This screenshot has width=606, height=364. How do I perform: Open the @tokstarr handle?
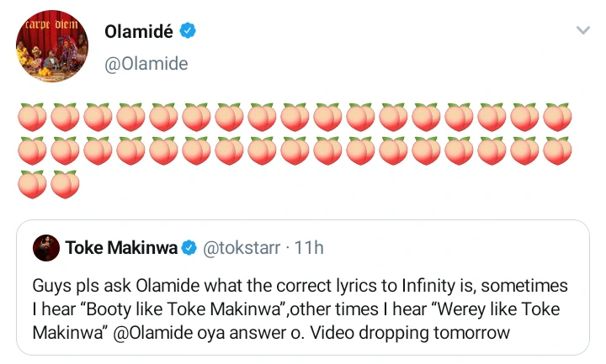tap(242, 247)
